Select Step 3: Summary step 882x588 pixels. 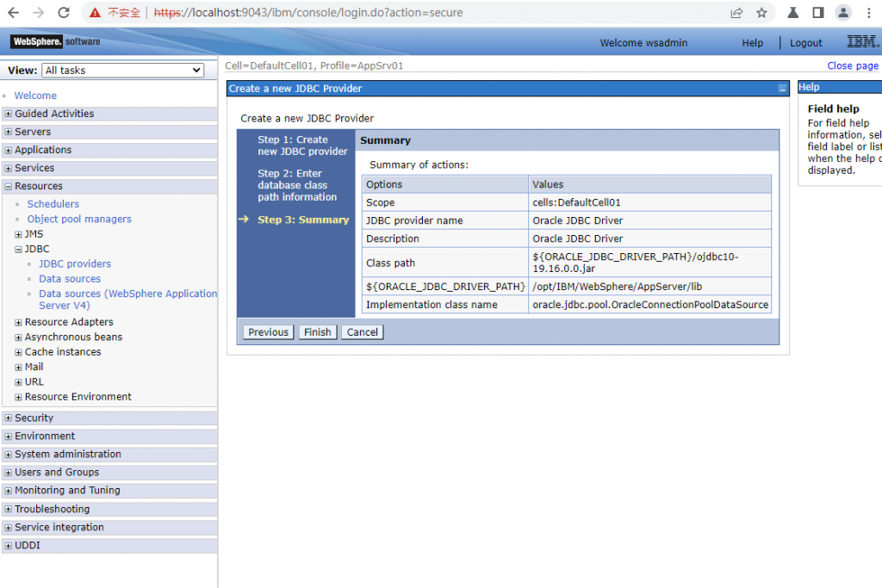tap(303, 220)
